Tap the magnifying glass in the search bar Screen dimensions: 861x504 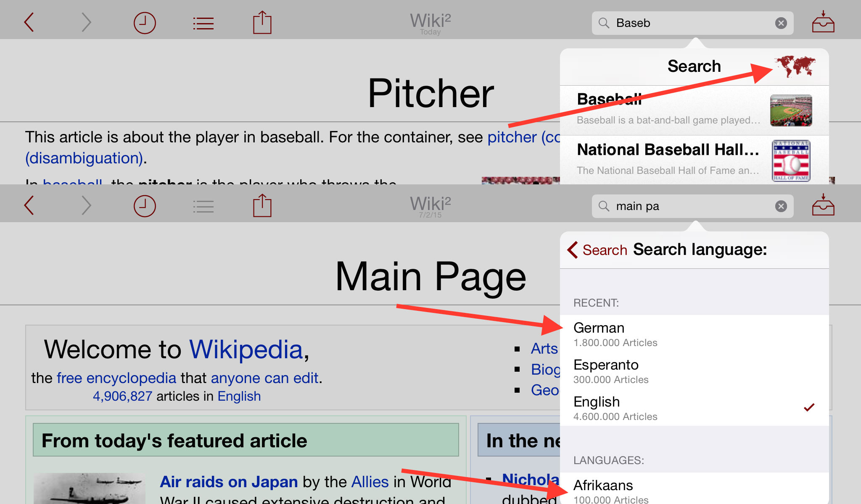pyautogui.click(x=604, y=23)
